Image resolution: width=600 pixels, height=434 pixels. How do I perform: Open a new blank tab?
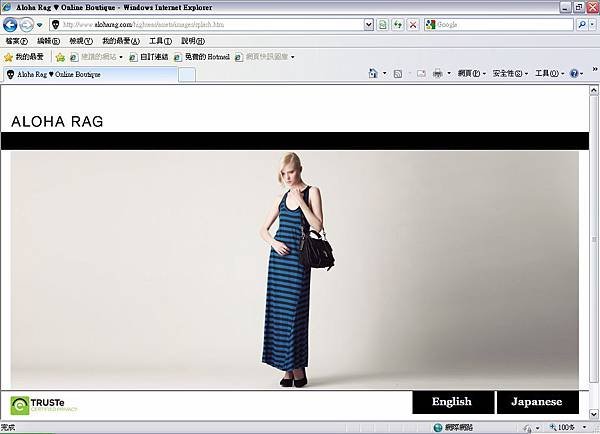[187, 75]
